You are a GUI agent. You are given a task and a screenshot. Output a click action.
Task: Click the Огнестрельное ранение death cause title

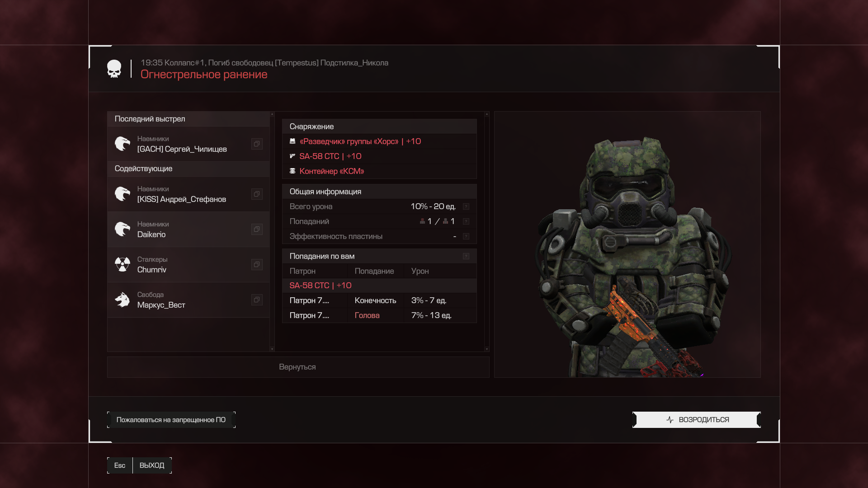tap(204, 75)
